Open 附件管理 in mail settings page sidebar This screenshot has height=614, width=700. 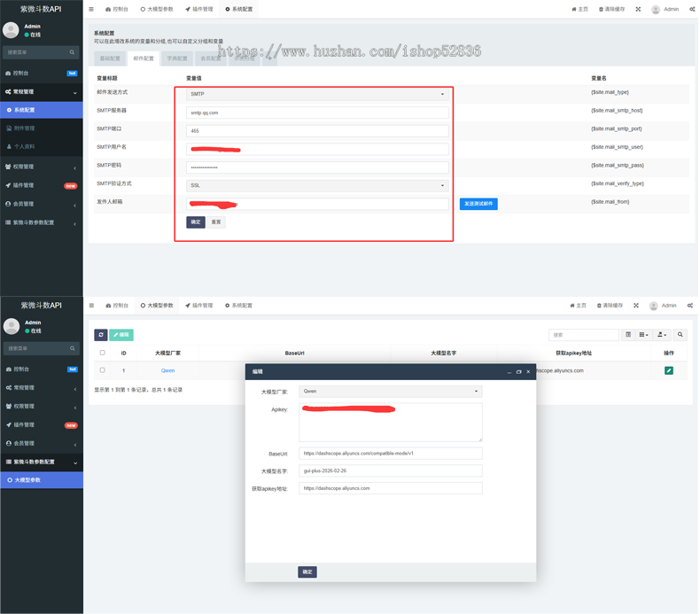(42, 128)
